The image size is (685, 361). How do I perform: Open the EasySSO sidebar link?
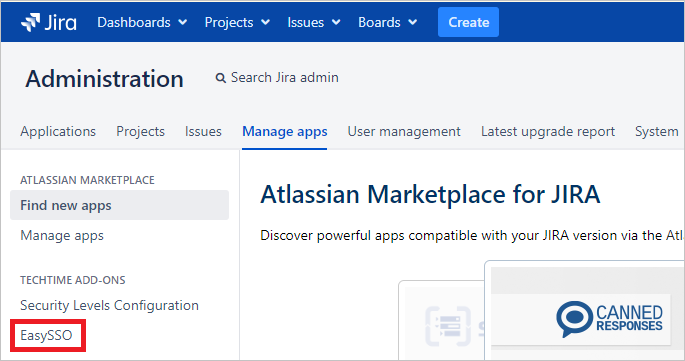(46, 335)
